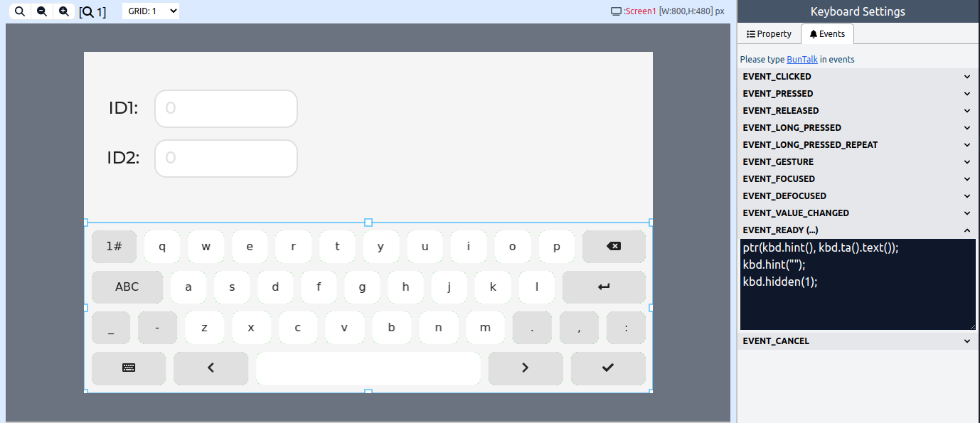Click the 'm' key
The image size is (980, 423).
(x=485, y=328)
